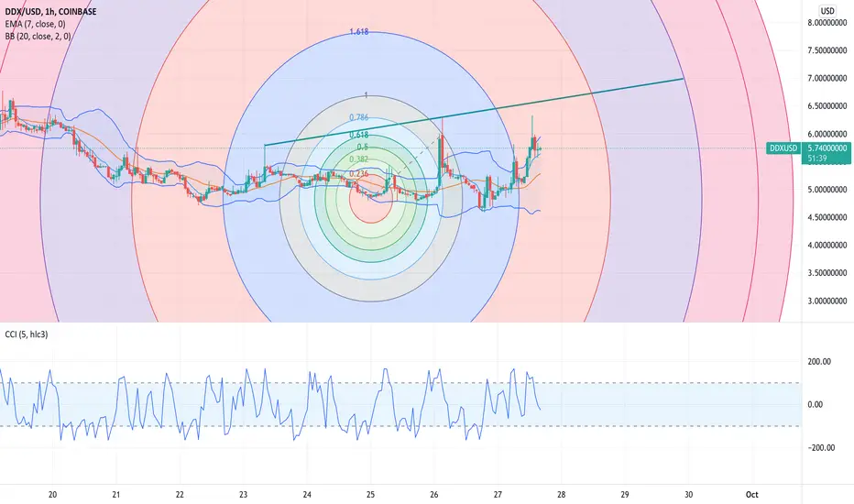
Task: Click the Oct label on the time axis
Action: 752,495
